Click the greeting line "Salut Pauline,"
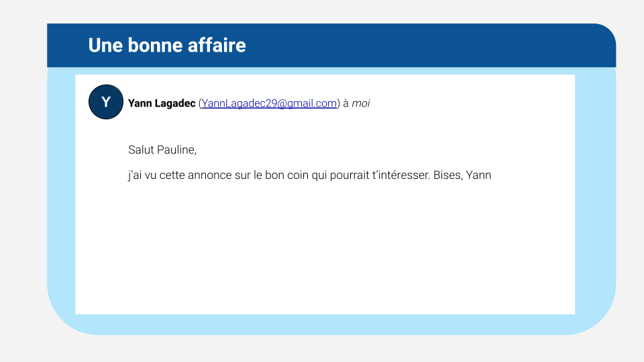 pos(162,149)
